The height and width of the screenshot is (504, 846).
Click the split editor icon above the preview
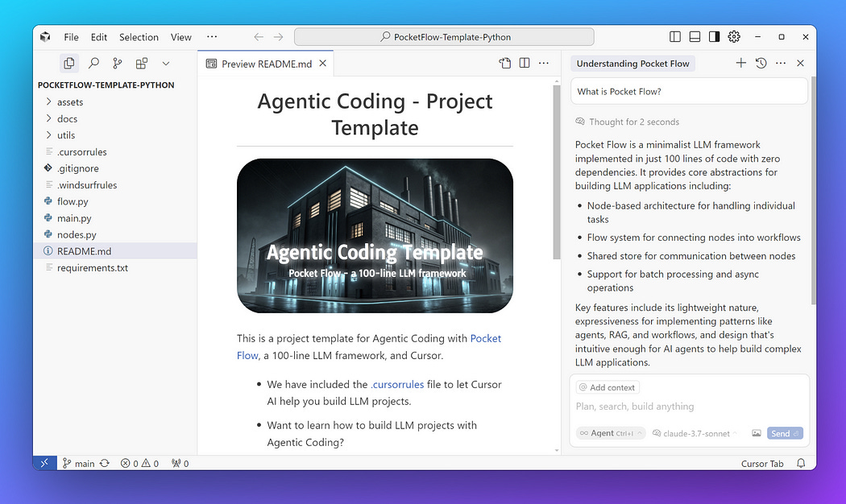(x=525, y=62)
